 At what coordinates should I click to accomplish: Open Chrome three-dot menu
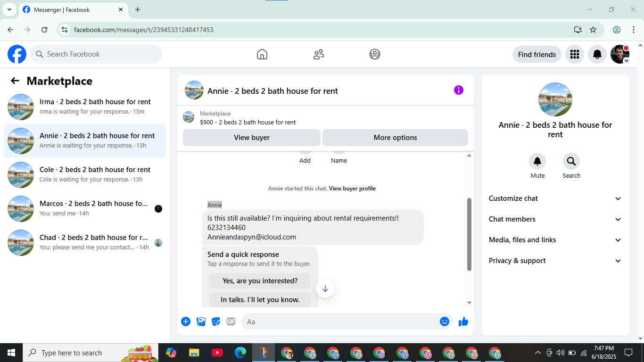[633, 30]
